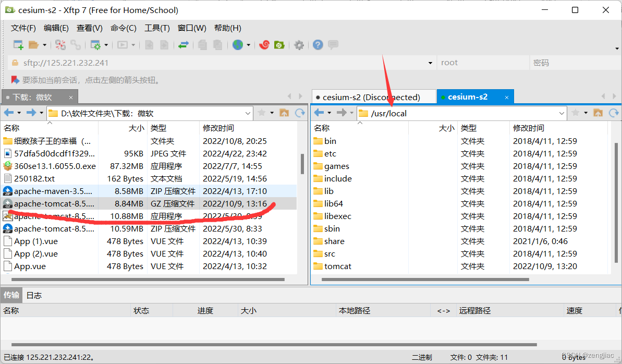Click the Disconnect toolbar icon

coord(60,45)
